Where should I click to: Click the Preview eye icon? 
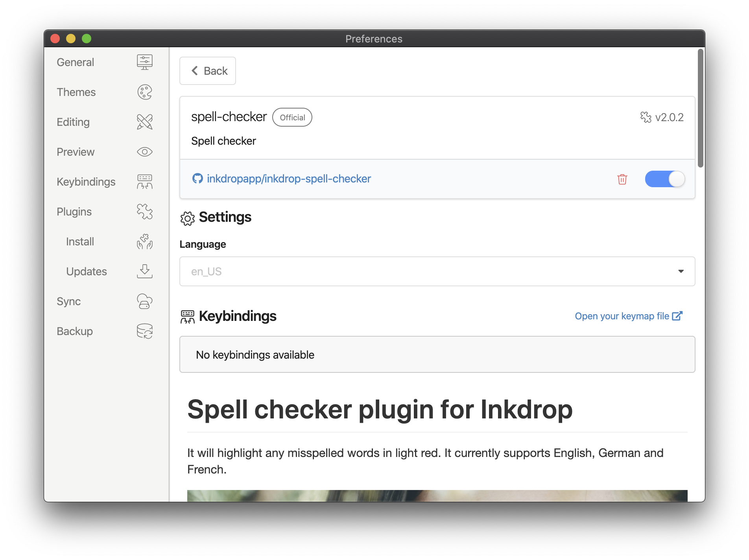(x=144, y=152)
